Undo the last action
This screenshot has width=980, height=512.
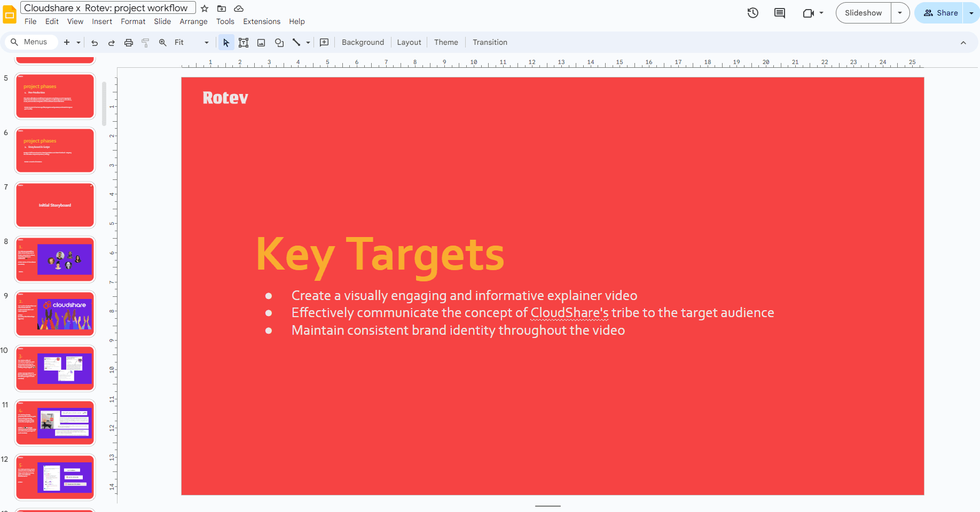tap(95, 43)
